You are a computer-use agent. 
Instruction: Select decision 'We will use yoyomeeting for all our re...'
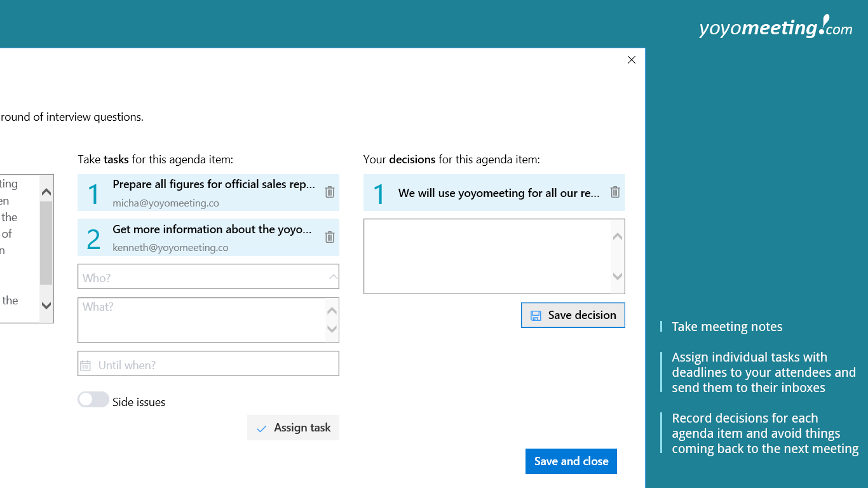pos(494,193)
